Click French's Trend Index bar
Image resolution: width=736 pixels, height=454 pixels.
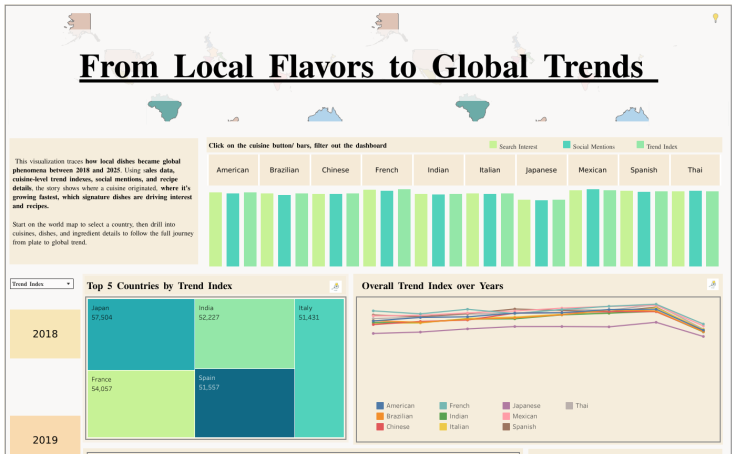pos(404,228)
